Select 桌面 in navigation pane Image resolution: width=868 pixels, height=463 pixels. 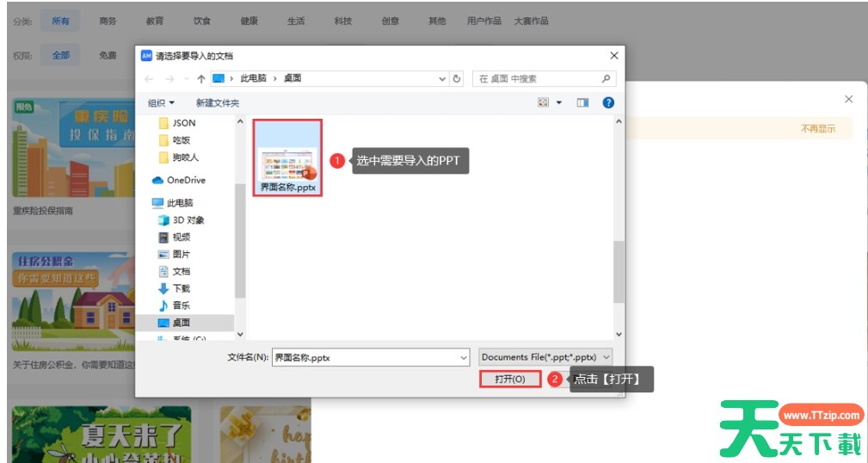[185, 323]
